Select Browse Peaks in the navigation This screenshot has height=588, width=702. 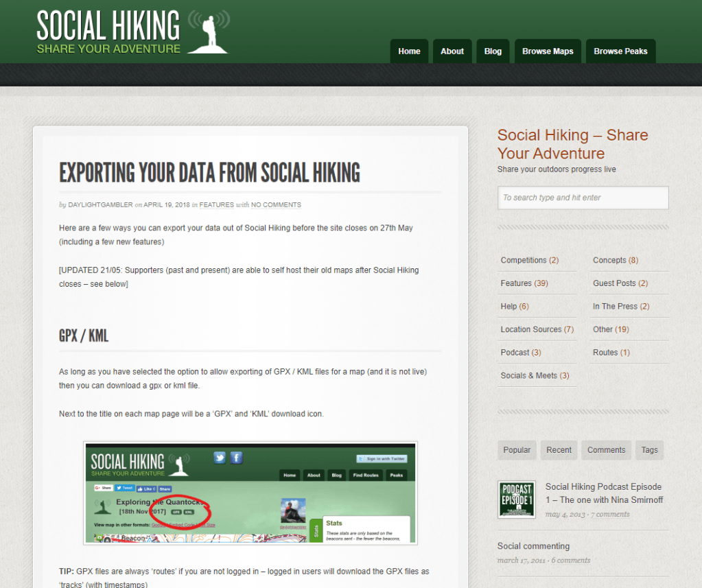pos(620,51)
